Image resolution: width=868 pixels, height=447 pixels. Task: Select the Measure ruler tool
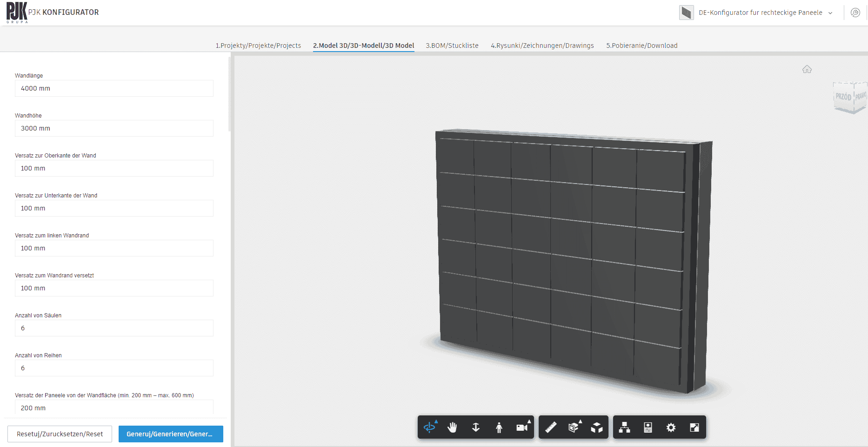click(551, 427)
